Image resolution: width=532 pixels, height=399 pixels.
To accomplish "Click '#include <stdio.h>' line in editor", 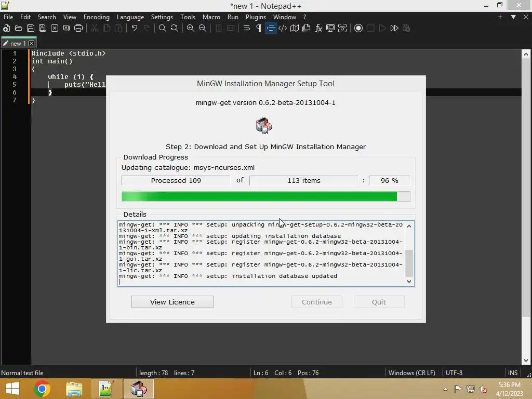I will [68, 54].
